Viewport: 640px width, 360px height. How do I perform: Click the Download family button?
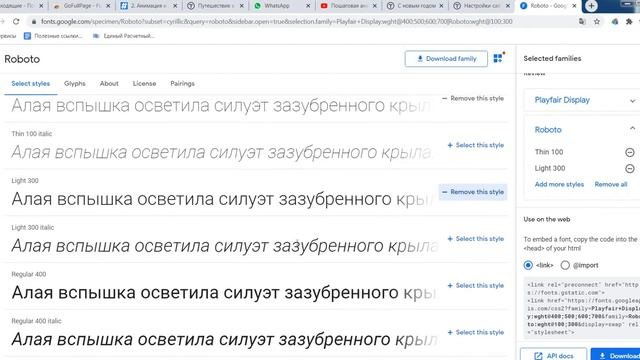(446, 59)
